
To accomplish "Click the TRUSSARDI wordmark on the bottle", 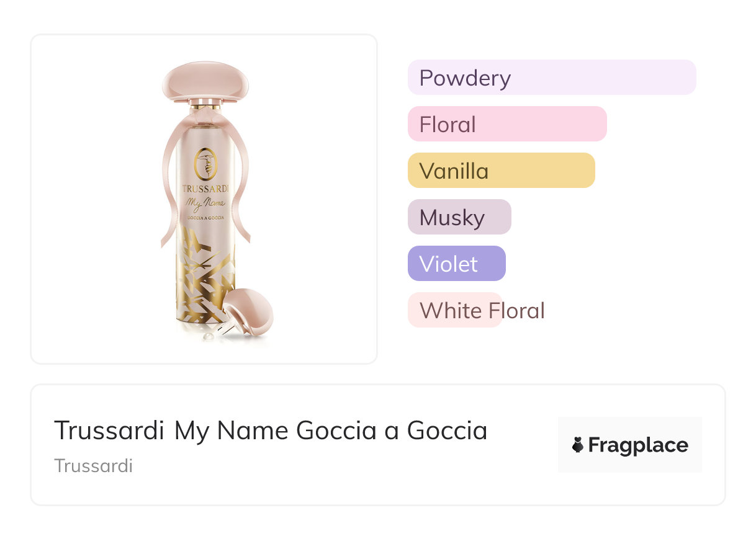I will coord(205,189).
